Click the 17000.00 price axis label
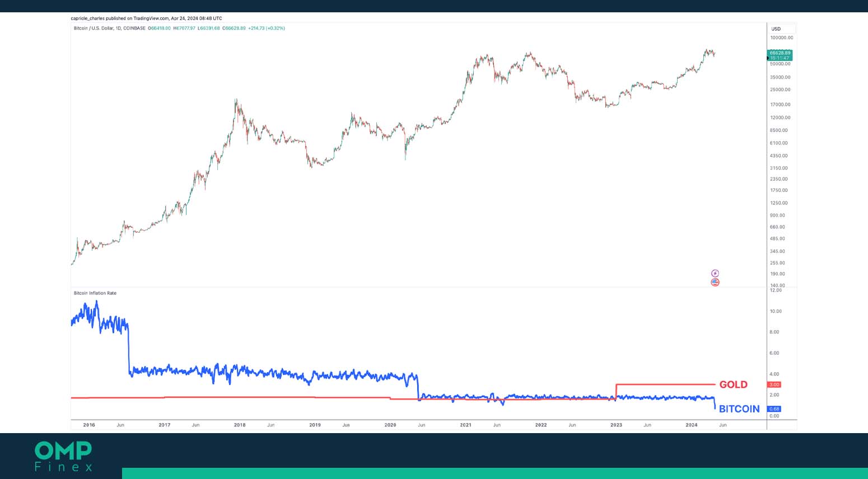This screenshot has width=868, height=479. coord(781,105)
